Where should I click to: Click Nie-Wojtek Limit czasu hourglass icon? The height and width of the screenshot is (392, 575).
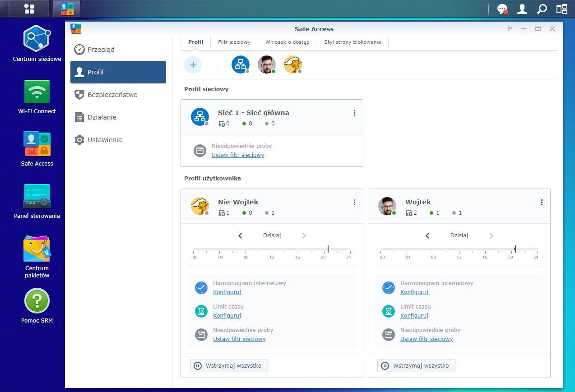point(201,311)
